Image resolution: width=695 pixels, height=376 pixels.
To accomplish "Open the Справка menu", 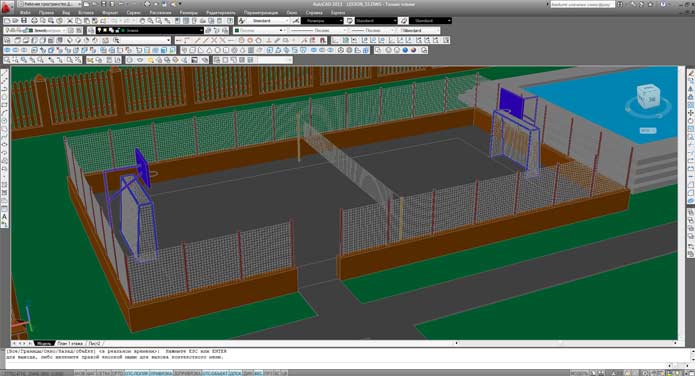I will tap(314, 13).
